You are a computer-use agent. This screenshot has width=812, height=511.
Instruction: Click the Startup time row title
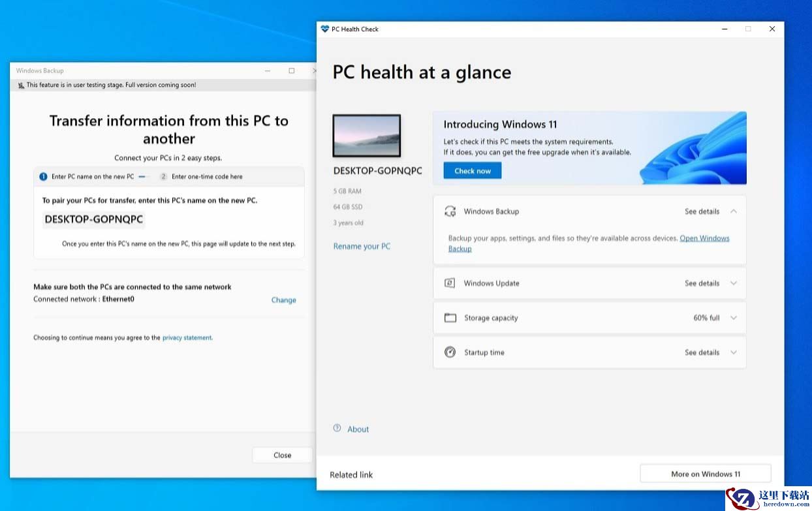point(484,352)
